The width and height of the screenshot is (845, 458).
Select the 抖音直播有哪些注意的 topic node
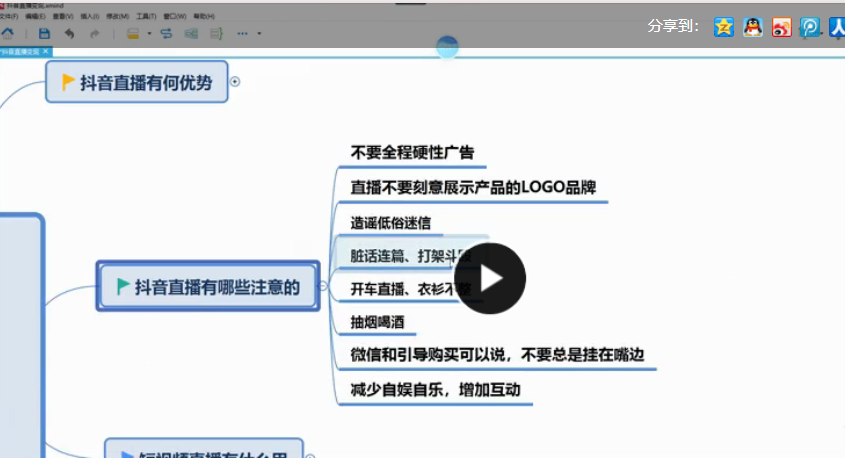[x=208, y=286]
